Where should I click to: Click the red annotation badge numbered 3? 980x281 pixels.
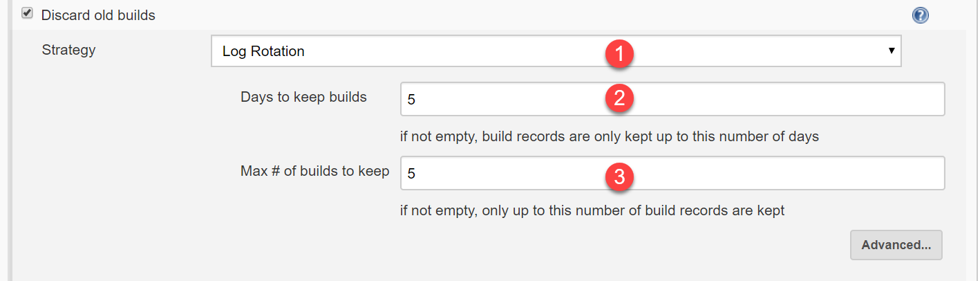point(620,176)
